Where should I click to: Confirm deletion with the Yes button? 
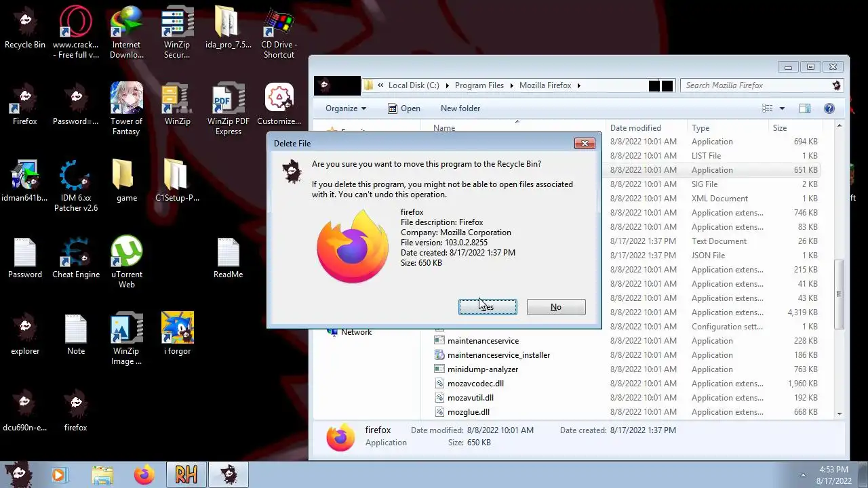click(488, 307)
